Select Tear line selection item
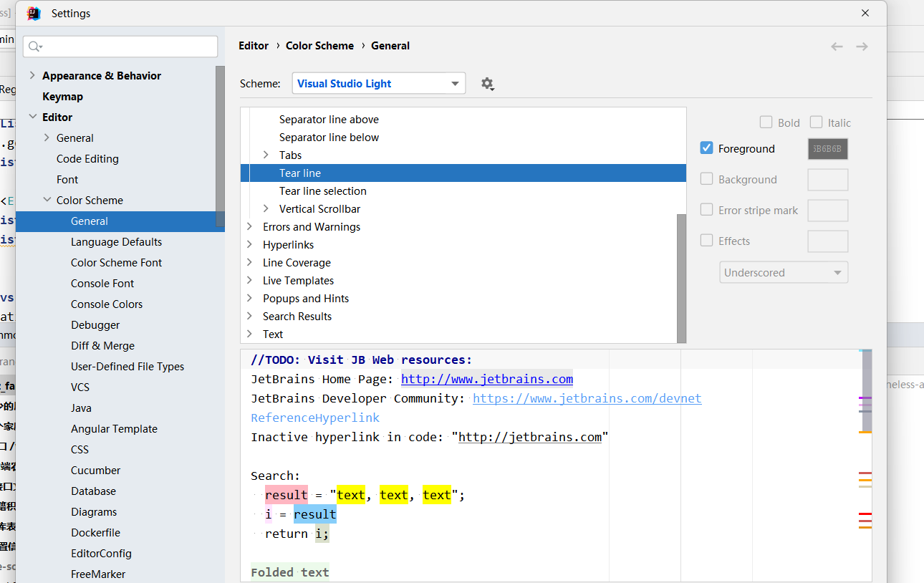The height and width of the screenshot is (583, 924). (x=322, y=191)
